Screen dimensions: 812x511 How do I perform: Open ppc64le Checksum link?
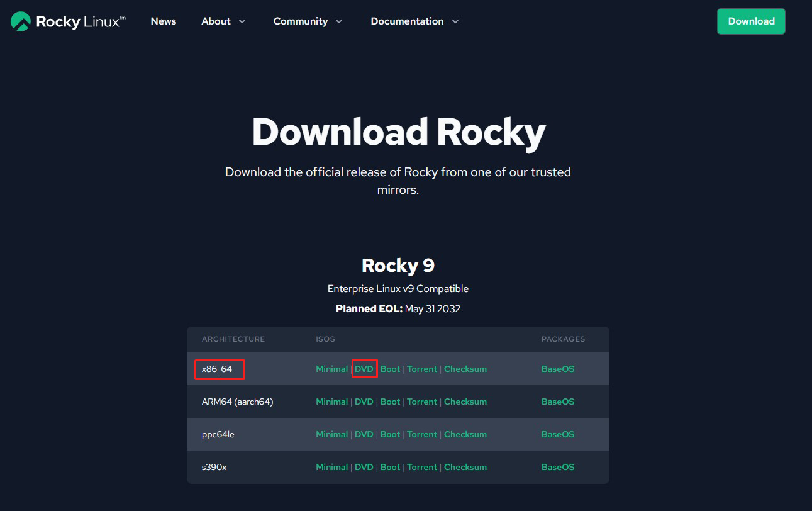click(465, 434)
